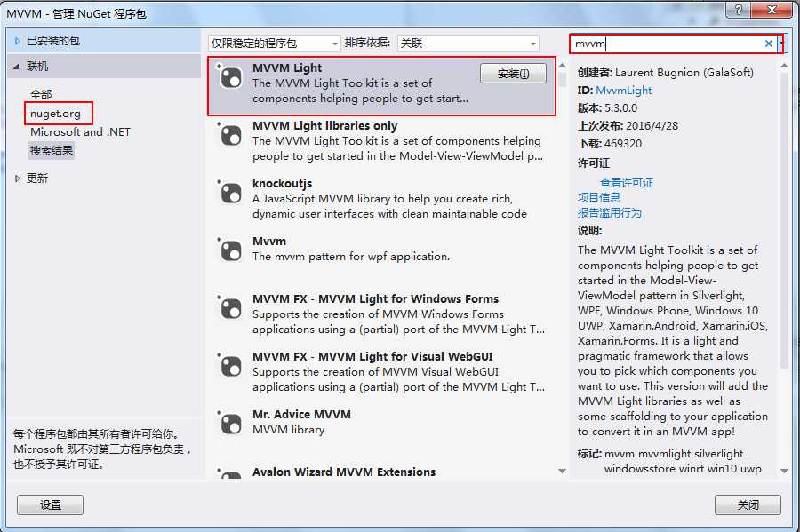Select the knockoutjs entry title
800x532 pixels.
pyautogui.click(x=282, y=184)
